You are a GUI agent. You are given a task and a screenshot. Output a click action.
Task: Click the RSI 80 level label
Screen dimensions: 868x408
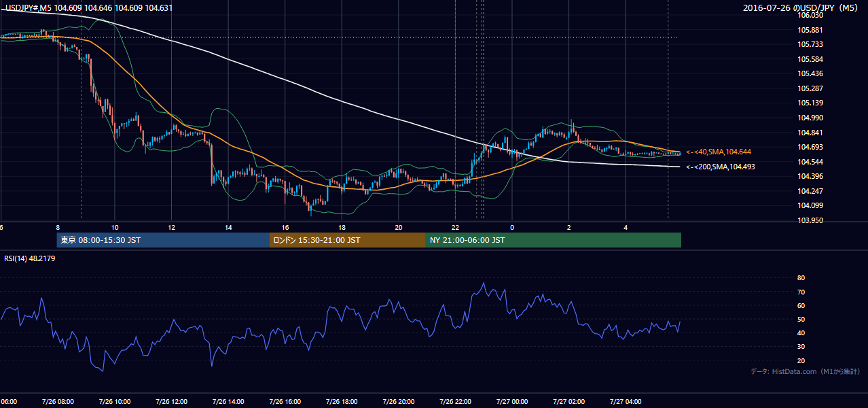[801, 278]
